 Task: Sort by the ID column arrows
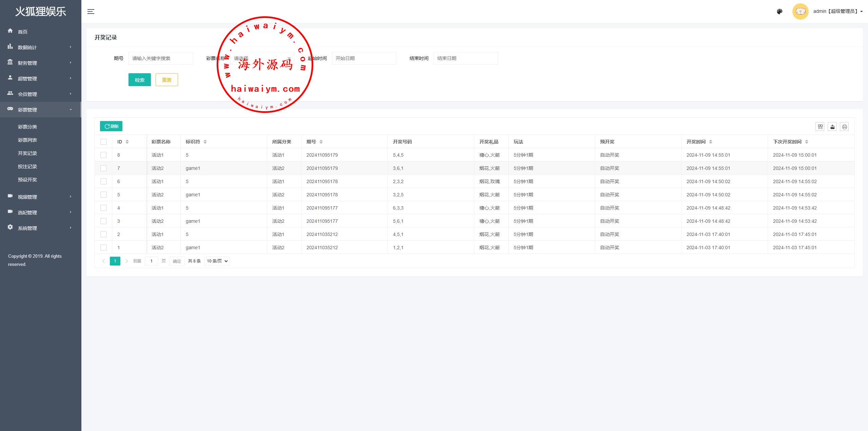(x=127, y=142)
